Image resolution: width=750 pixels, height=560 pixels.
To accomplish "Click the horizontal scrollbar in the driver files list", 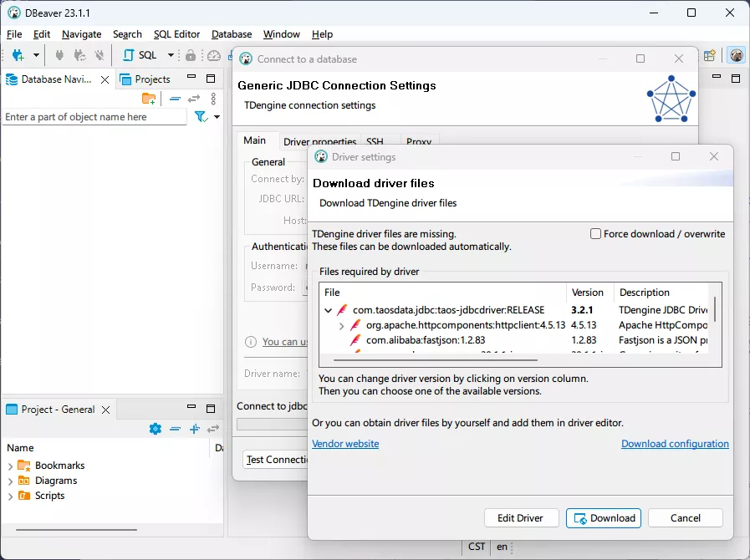I will (x=452, y=361).
